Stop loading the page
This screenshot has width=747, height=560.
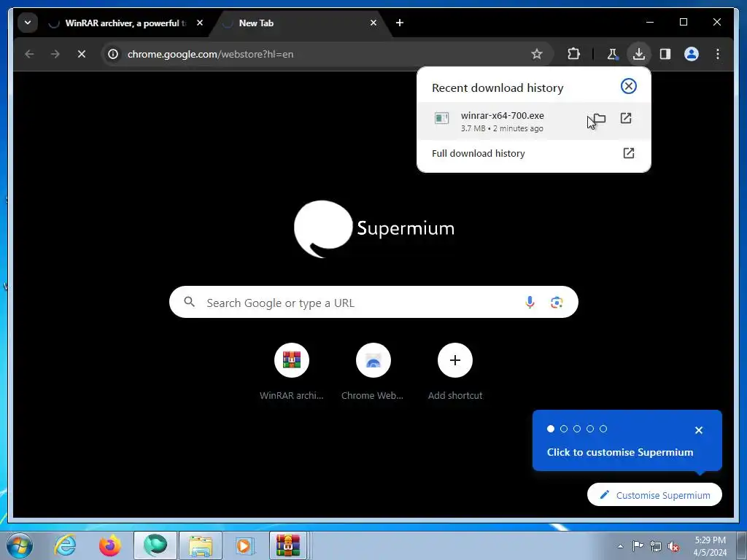click(x=82, y=54)
